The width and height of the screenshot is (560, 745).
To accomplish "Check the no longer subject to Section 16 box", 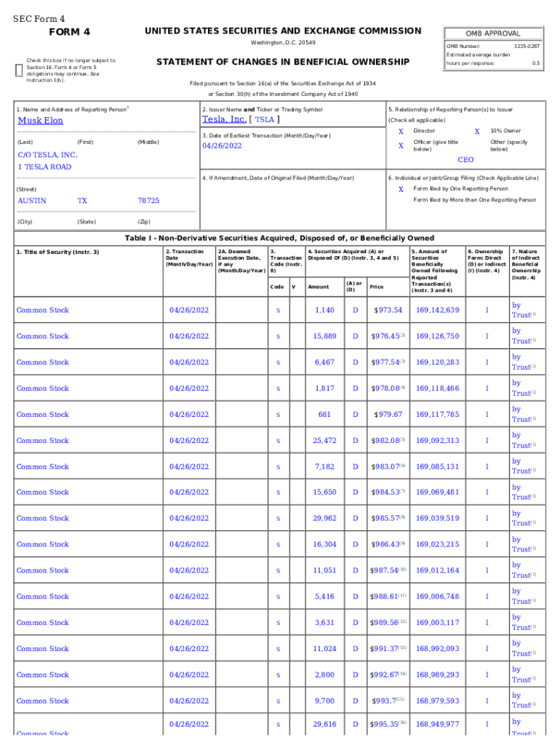I will [18, 70].
